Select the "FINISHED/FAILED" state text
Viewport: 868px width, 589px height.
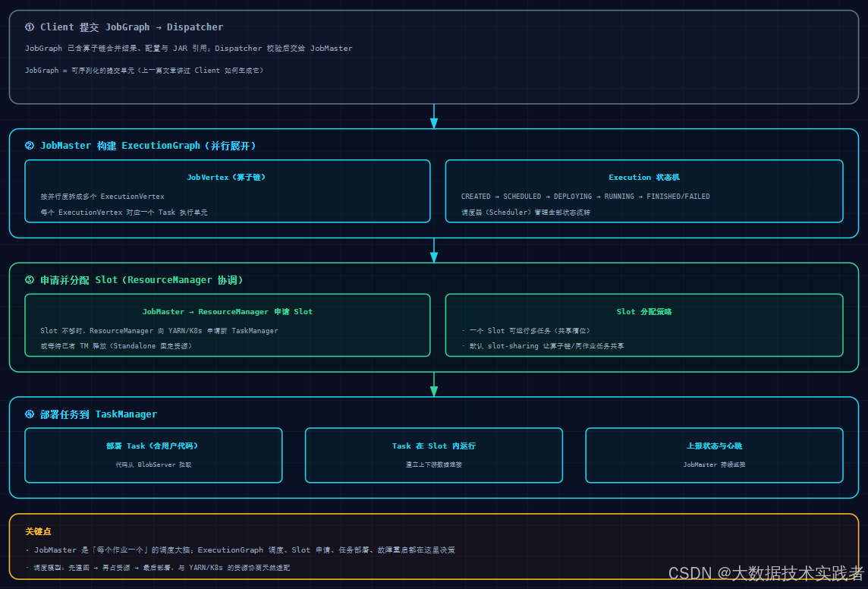pyautogui.click(x=678, y=197)
